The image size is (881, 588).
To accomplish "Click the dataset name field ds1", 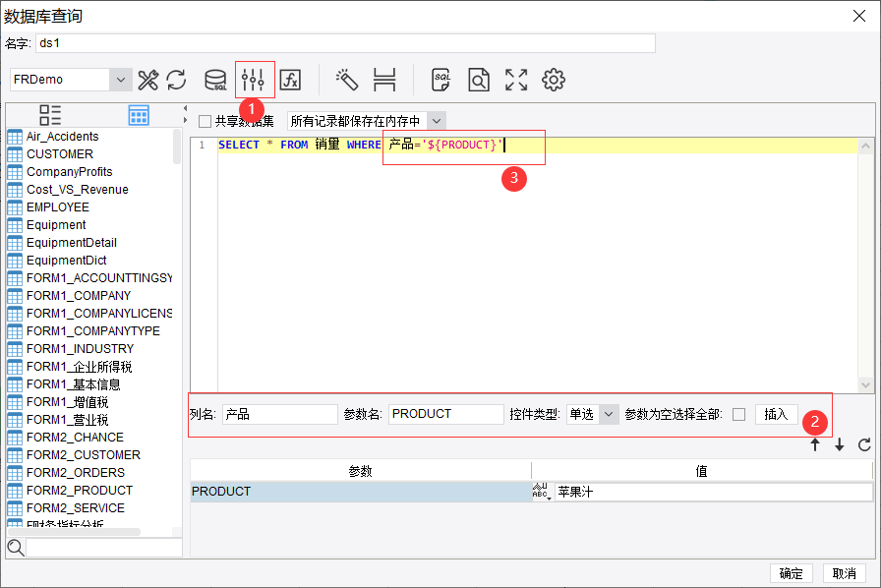I will [x=345, y=43].
